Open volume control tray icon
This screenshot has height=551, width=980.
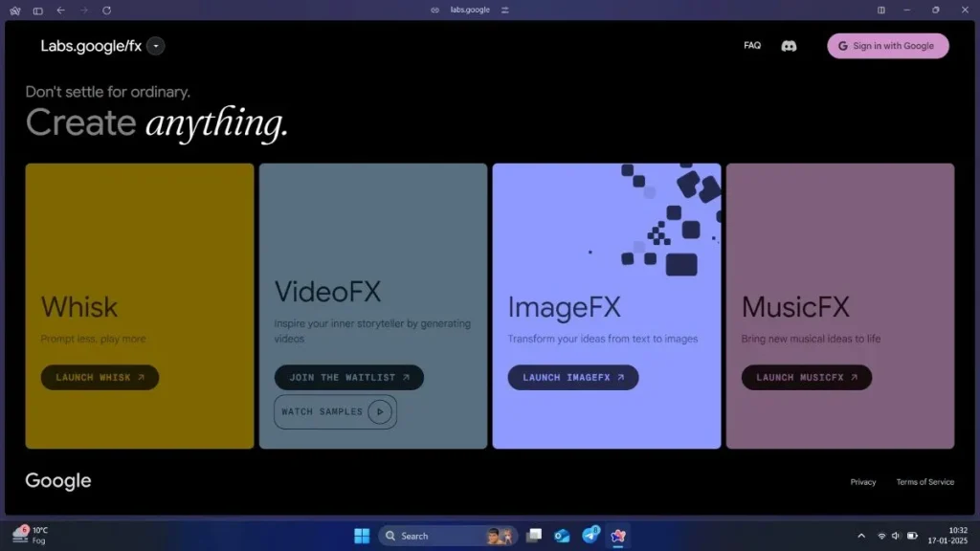896,536
